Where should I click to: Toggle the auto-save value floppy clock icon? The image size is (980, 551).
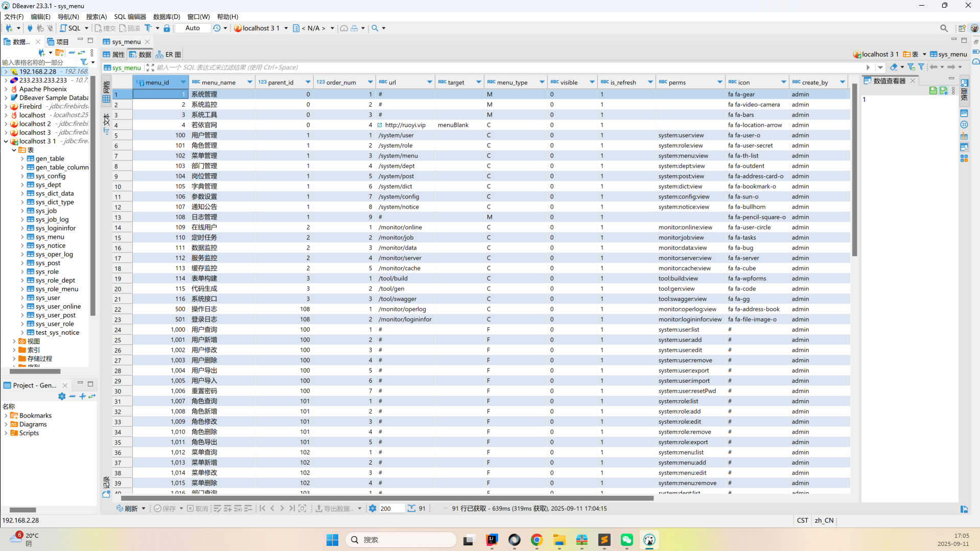coord(943,90)
